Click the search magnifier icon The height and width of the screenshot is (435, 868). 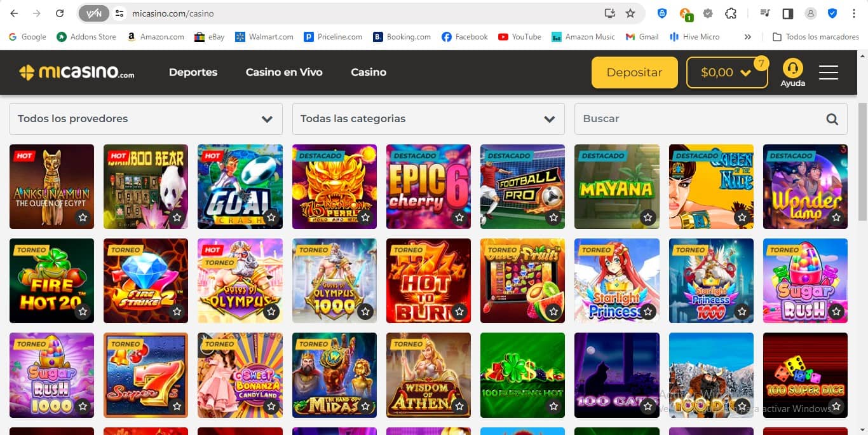pos(832,119)
